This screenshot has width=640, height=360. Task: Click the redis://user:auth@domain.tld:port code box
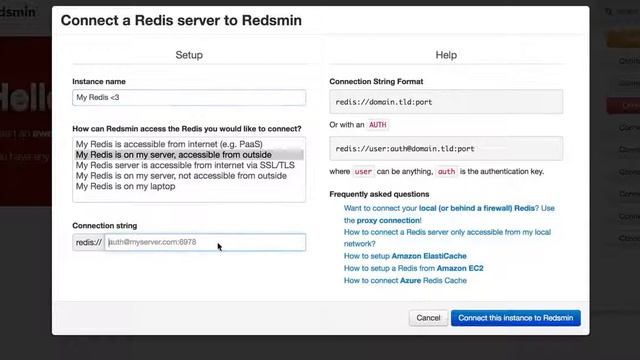(446, 149)
